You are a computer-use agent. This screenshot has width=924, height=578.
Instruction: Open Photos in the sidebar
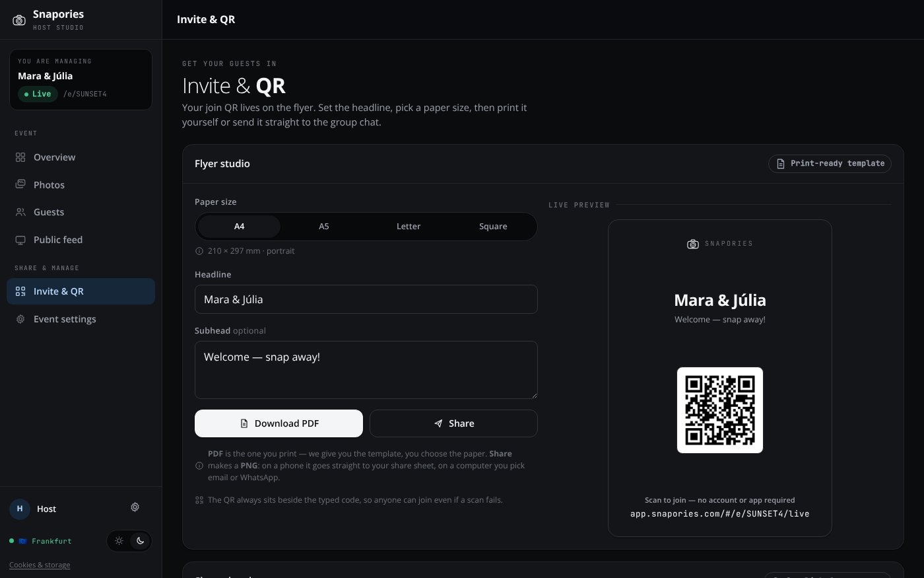[x=81, y=185]
